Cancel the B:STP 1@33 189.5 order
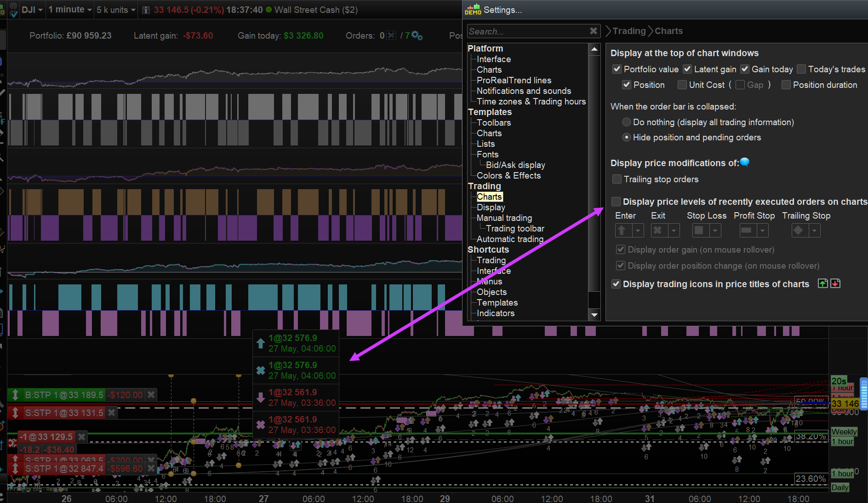Image resolution: width=868 pixels, height=503 pixels. (x=151, y=395)
